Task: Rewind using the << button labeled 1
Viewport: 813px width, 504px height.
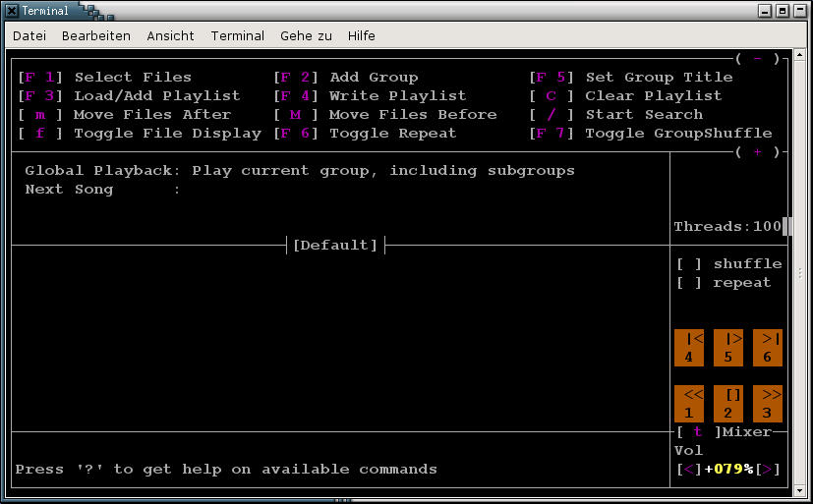Action: tap(688, 404)
